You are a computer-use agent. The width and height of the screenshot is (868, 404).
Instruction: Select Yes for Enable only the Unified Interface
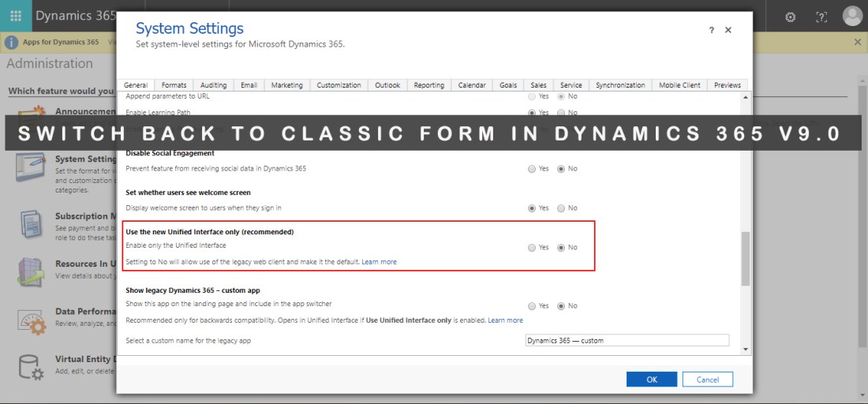tap(532, 248)
